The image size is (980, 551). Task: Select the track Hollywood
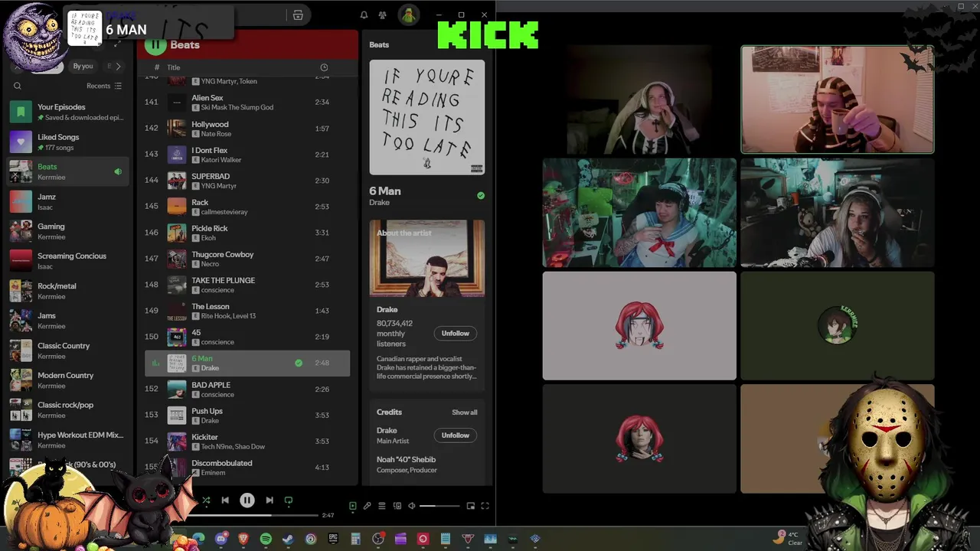[x=247, y=128]
